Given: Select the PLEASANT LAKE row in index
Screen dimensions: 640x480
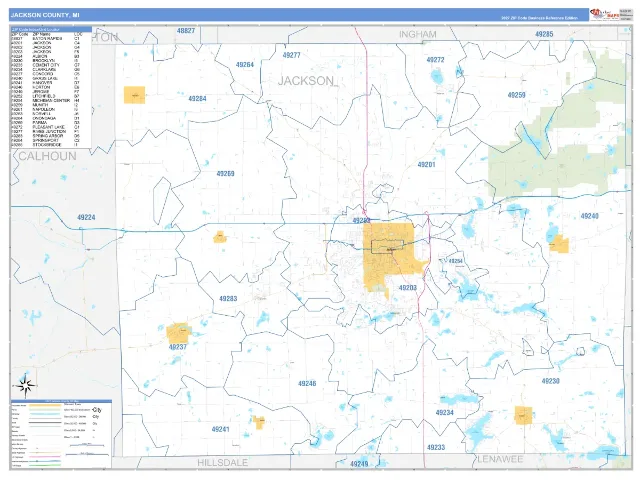Looking at the screenshot, I should (47, 127).
